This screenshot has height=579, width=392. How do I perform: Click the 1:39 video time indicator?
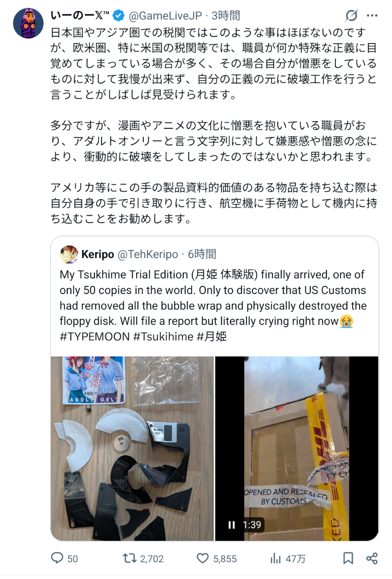point(252,525)
